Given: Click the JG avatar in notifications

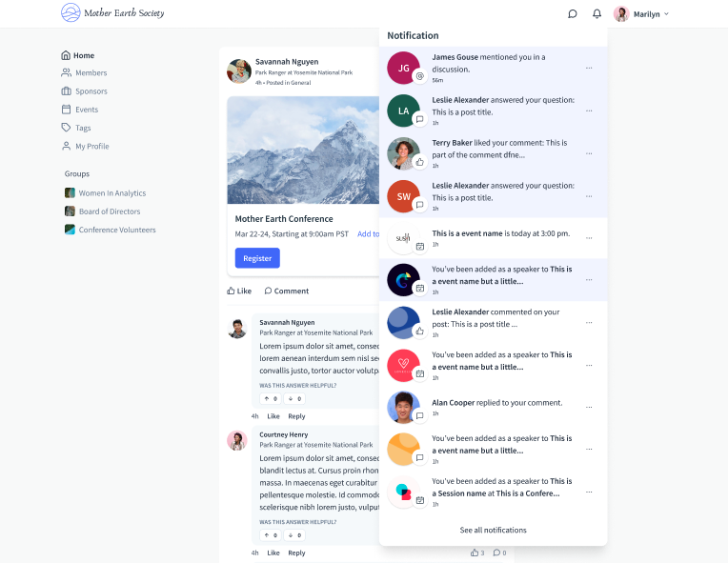Looking at the screenshot, I should click(x=403, y=68).
